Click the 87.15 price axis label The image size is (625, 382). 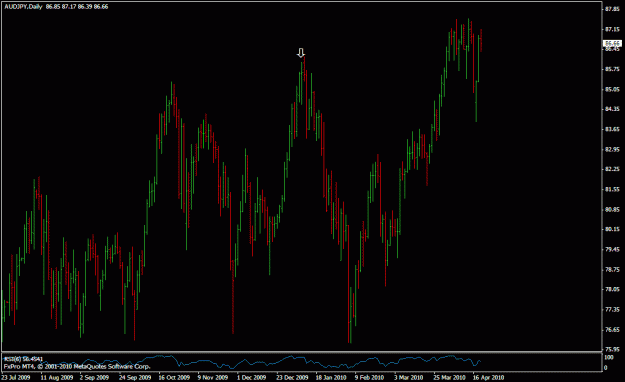612,29
